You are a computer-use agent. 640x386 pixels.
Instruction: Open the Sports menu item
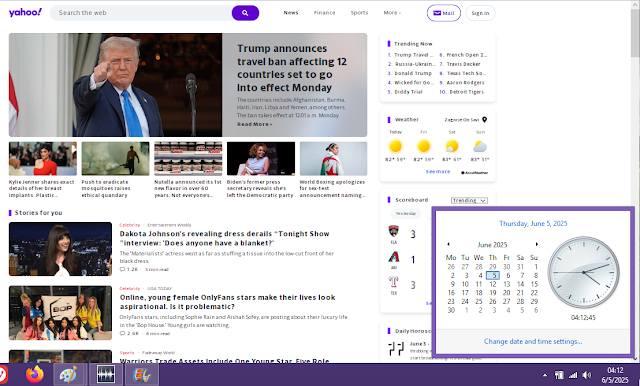click(x=359, y=13)
